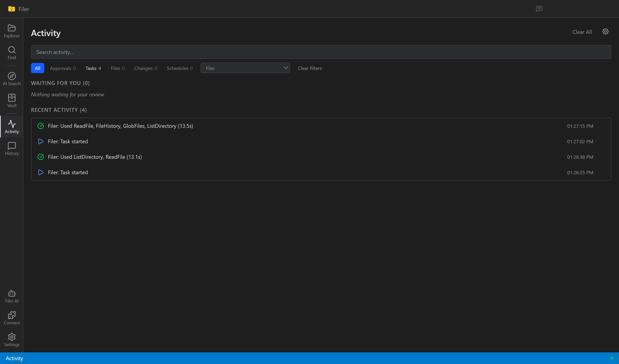Switch to the Files filter tab
This screenshot has width=619, height=364.
[x=117, y=68]
